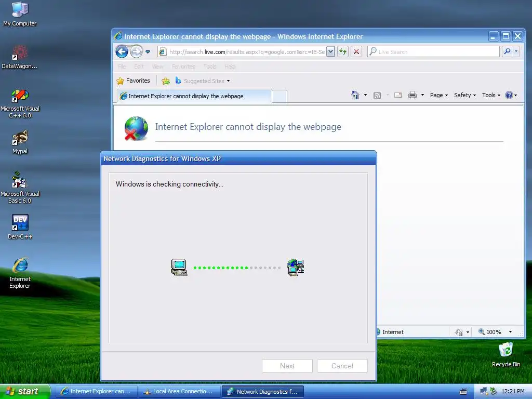This screenshot has height=399, width=532.
Task: Click the RSS feeds icon
Action: click(377, 96)
